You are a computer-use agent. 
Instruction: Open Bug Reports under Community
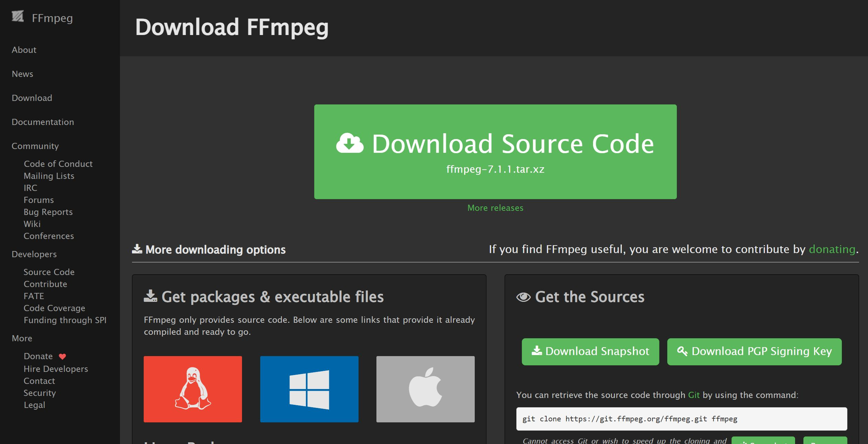[48, 212]
